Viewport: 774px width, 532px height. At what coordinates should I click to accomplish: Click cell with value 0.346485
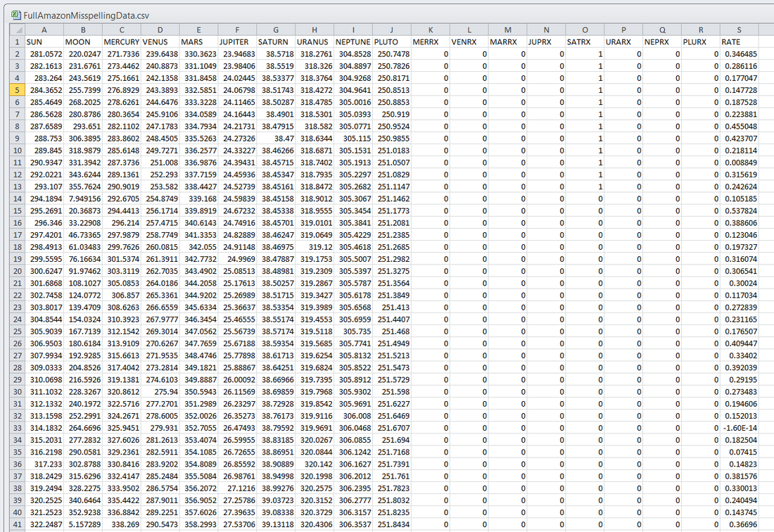pyautogui.click(x=739, y=53)
